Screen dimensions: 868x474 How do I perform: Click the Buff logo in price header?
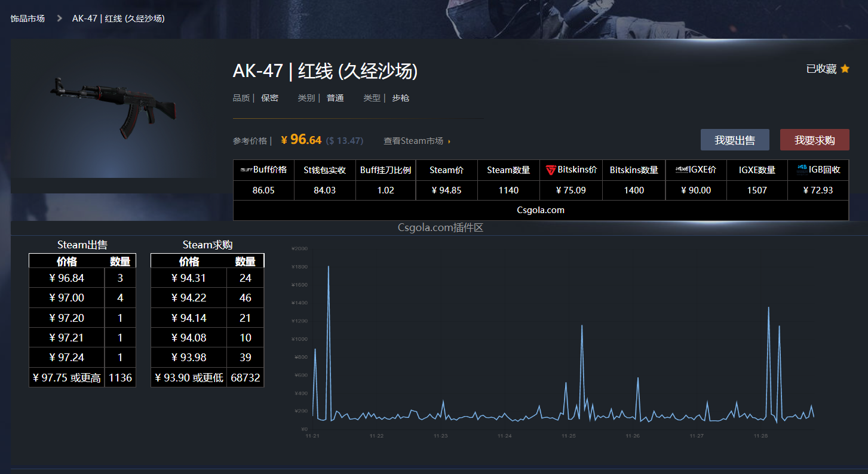[246, 170]
